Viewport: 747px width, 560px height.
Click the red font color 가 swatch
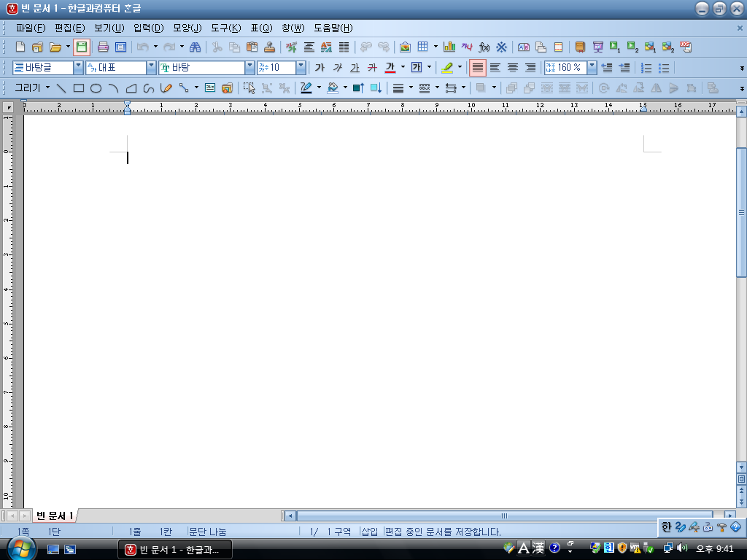coord(390,68)
